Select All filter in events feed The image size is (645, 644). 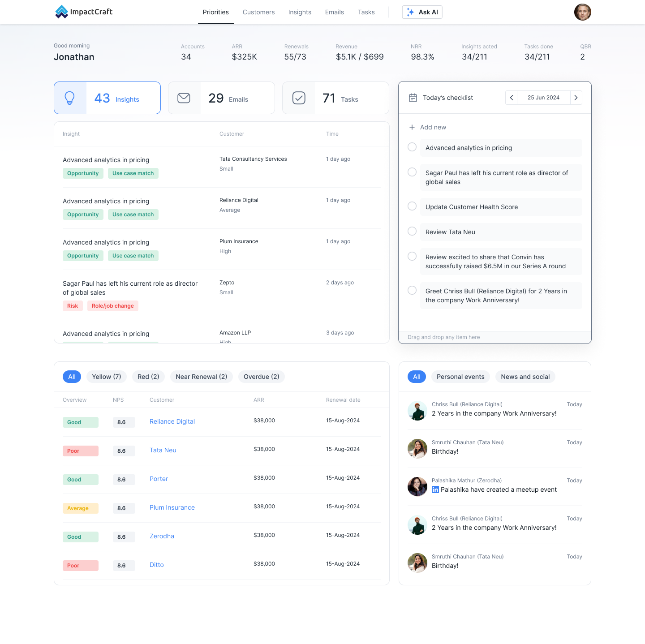[417, 377]
